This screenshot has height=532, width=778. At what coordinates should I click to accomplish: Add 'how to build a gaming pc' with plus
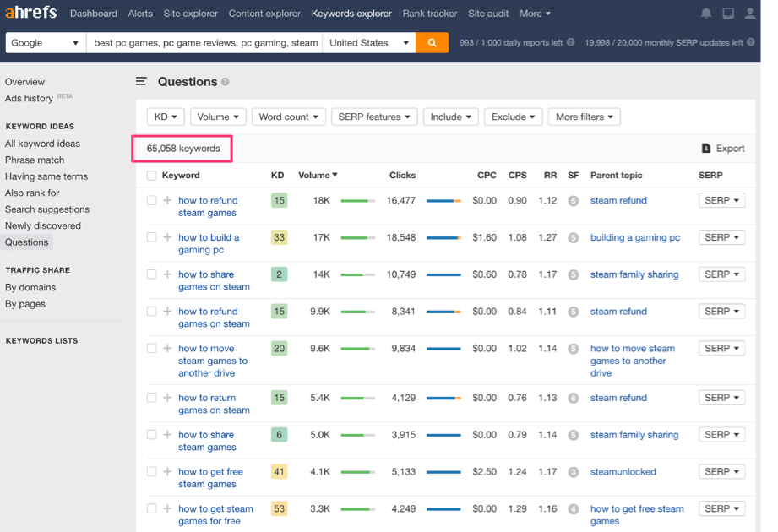tap(168, 237)
